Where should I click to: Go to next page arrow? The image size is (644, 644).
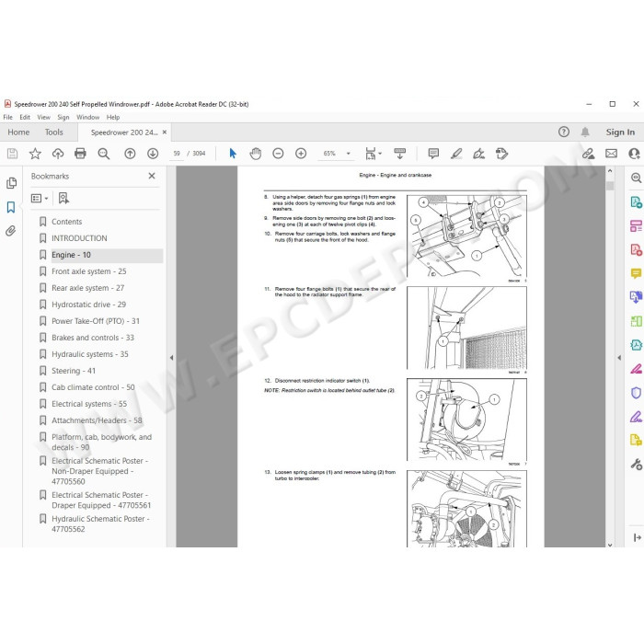pyautogui.click(x=153, y=154)
